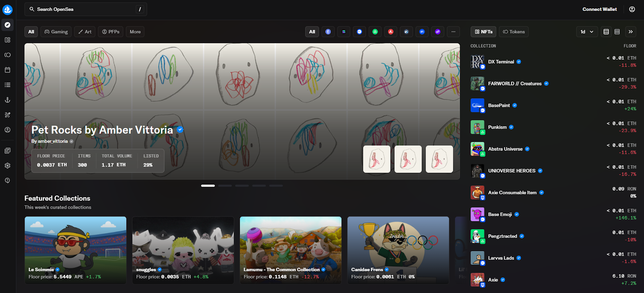Viewport: 644px width, 293px height.
Task: Open Punkism collection row
Action: click(x=553, y=127)
